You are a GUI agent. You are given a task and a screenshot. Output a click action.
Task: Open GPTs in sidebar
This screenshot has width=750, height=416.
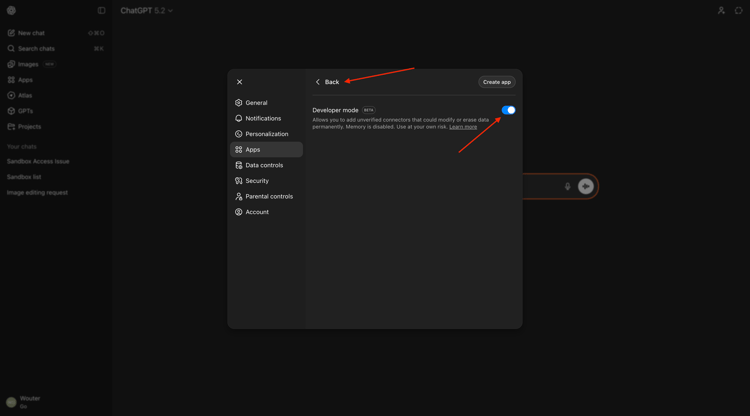pos(56,111)
